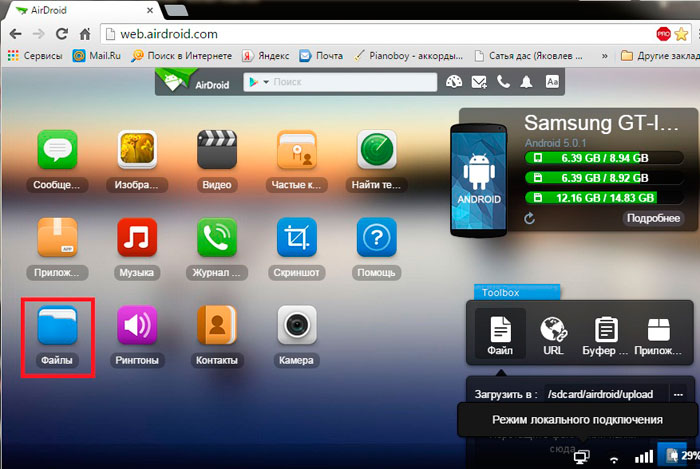The height and width of the screenshot is (469, 700).
Task: Open the Другие закладки folder
Action: click(x=660, y=56)
